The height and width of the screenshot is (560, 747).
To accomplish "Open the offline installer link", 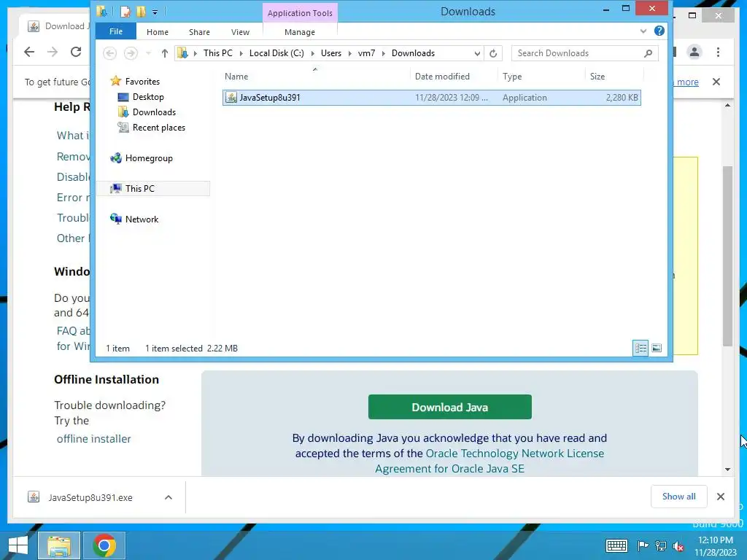I will click(x=93, y=439).
